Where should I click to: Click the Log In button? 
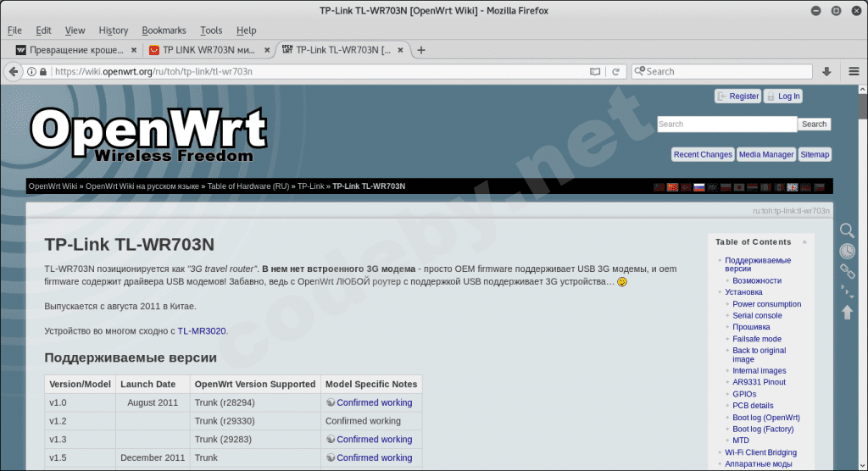(783, 97)
